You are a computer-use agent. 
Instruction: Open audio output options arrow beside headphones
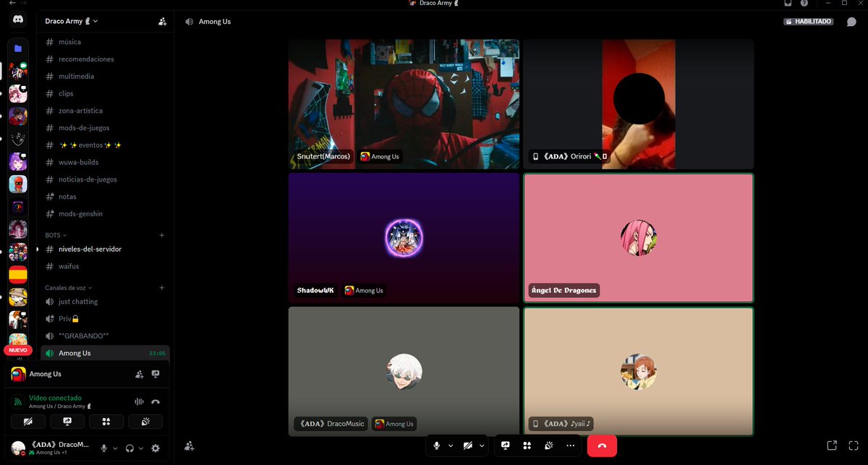(x=141, y=448)
